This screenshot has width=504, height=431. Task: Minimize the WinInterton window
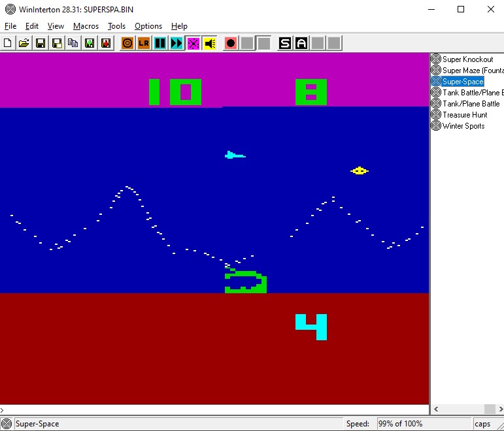(431, 9)
